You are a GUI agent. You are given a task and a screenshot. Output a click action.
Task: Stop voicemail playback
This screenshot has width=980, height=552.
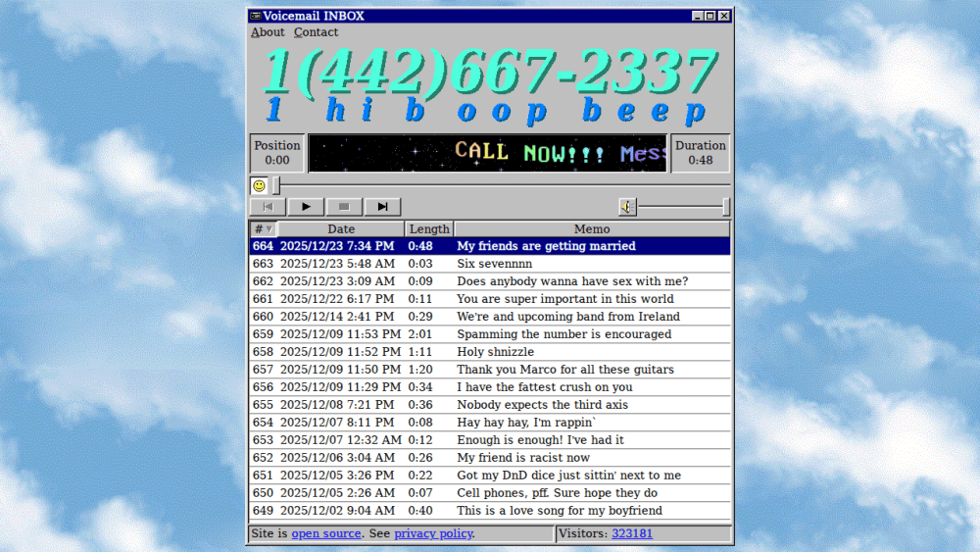tap(344, 207)
